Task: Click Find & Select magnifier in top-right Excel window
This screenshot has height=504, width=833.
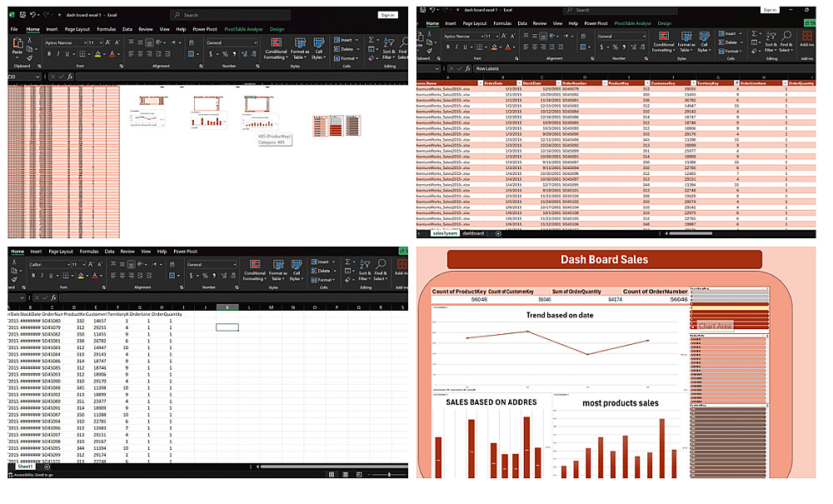Action: 787,40
